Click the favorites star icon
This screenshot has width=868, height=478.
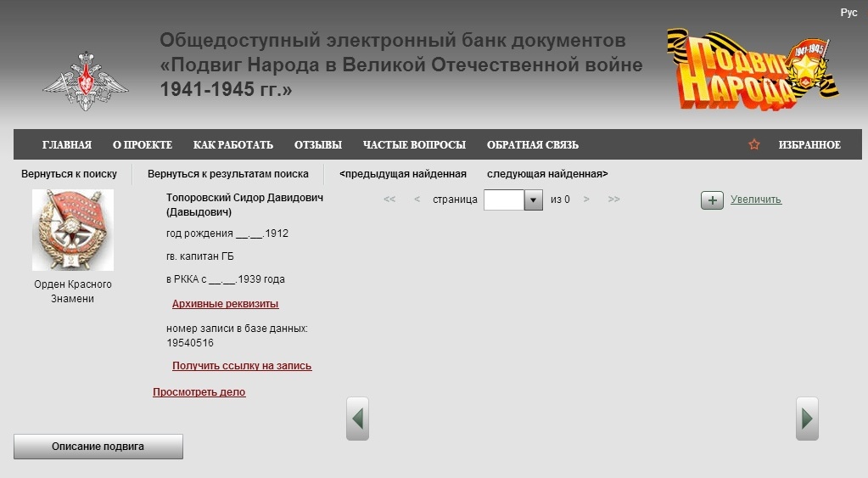coord(754,145)
